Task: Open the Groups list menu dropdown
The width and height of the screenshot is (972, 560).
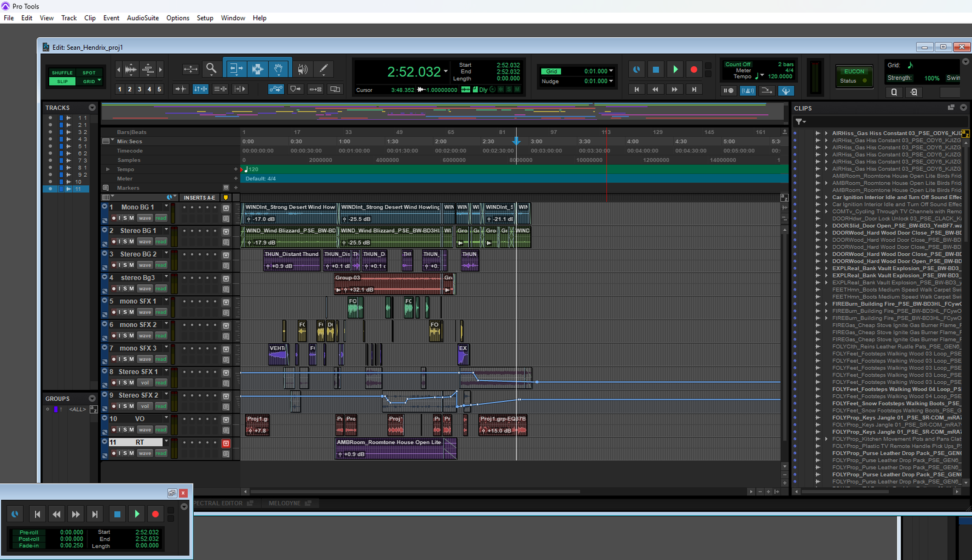Action: tap(92, 398)
